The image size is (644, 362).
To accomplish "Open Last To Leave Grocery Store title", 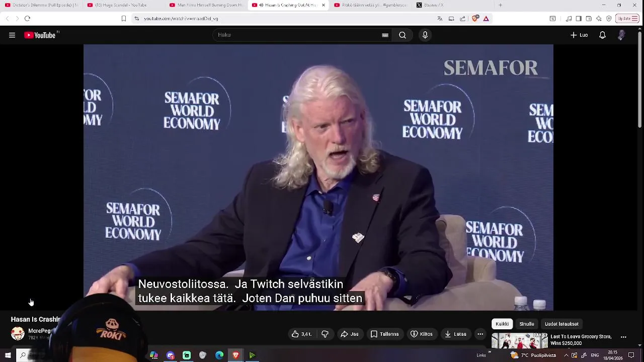I will 581,340.
